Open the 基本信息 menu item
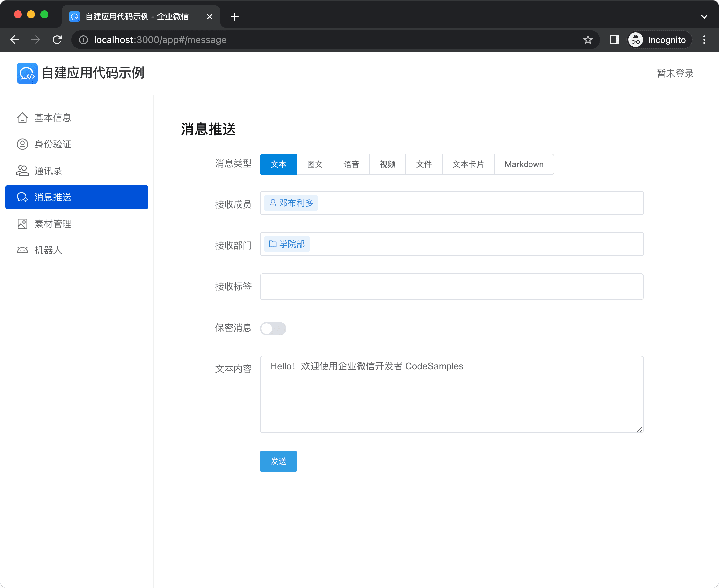Image resolution: width=719 pixels, height=588 pixels. (x=76, y=118)
